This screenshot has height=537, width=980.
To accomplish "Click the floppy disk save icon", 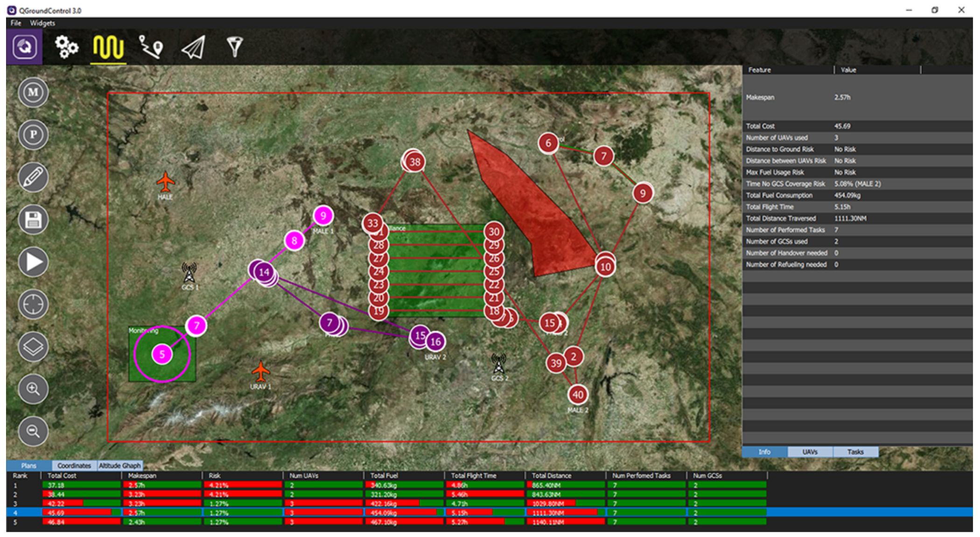I will pyautogui.click(x=33, y=220).
